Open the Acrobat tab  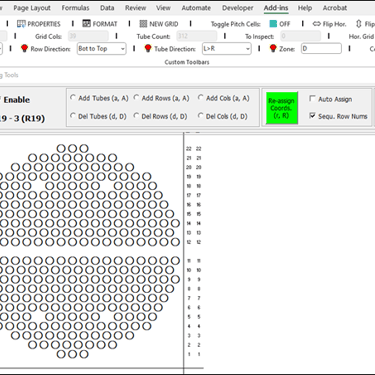click(335, 8)
